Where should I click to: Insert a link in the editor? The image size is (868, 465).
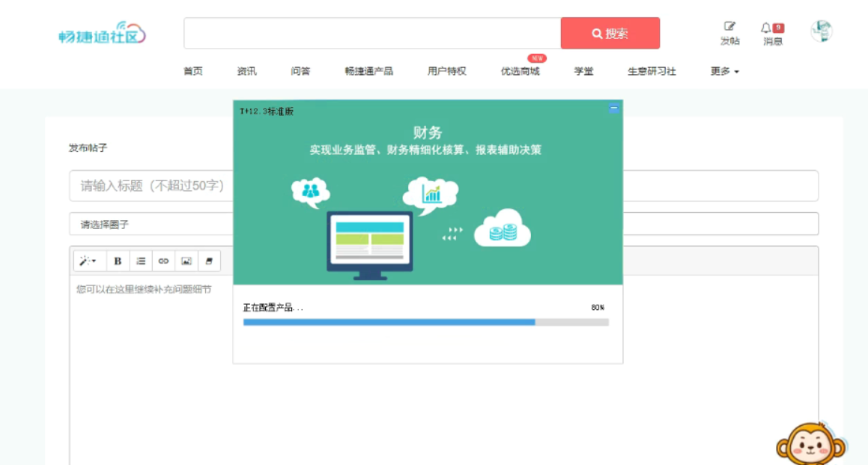[x=163, y=261]
